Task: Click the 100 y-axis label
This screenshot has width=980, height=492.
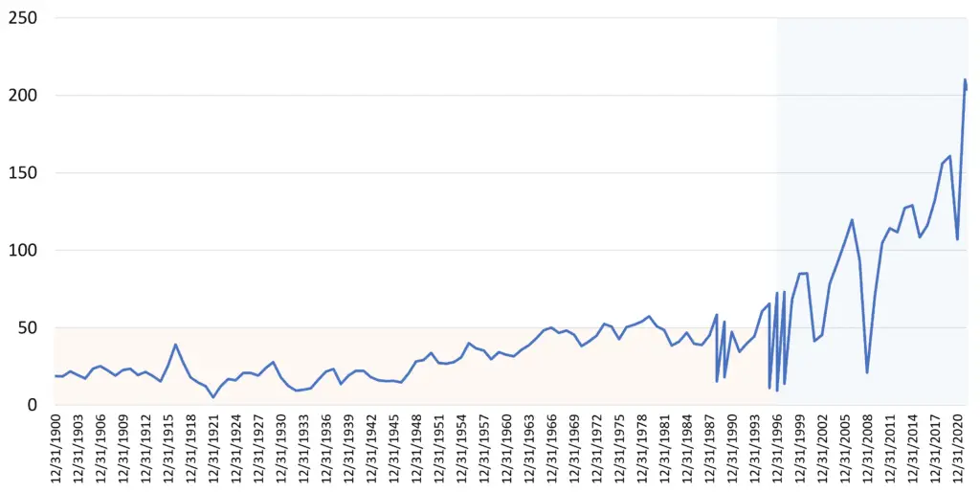Action: pyautogui.click(x=23, y=251)
